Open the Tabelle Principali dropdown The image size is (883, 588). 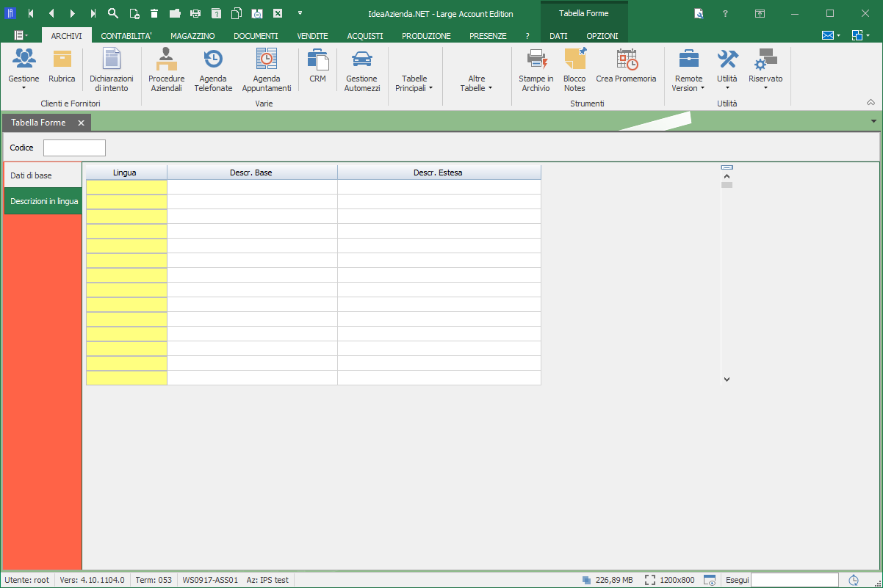coord(414,83)
